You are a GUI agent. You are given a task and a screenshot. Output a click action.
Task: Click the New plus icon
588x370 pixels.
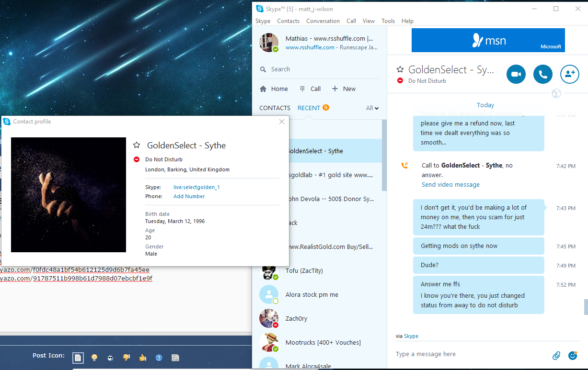click(335, 89)
